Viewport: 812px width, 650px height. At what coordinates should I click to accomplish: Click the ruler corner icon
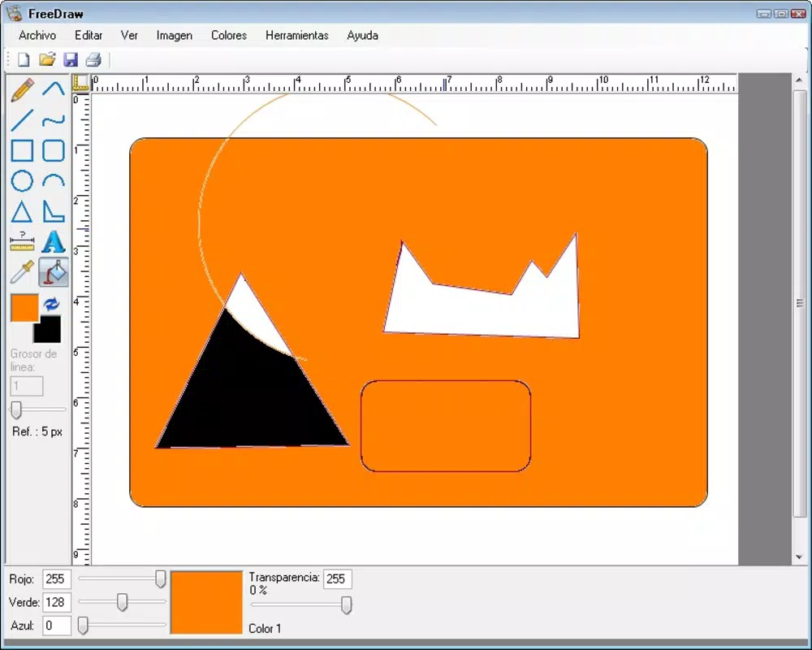pos(80,82)
